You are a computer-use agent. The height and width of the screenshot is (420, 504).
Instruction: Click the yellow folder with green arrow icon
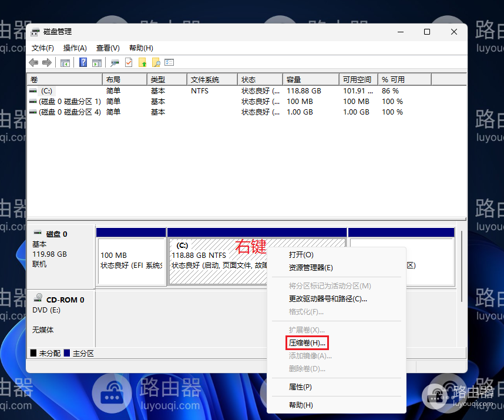pyautogui.click(x=142, y=62)
